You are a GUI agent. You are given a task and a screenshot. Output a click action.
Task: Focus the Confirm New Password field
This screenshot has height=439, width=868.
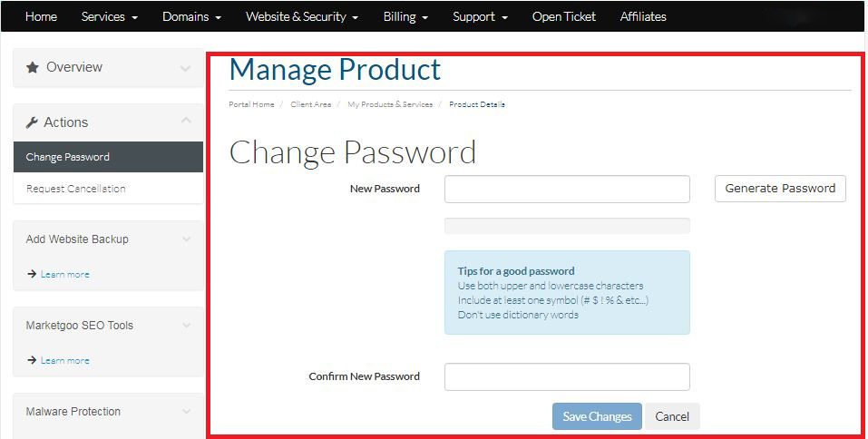567,376
